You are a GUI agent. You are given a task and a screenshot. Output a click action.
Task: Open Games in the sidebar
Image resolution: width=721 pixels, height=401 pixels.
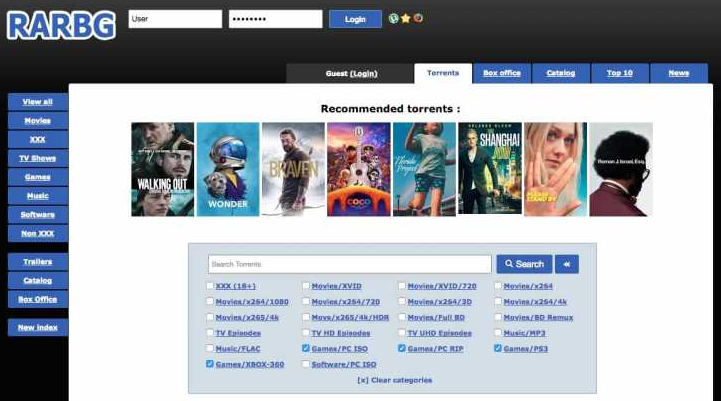click(x=38, y=177)
